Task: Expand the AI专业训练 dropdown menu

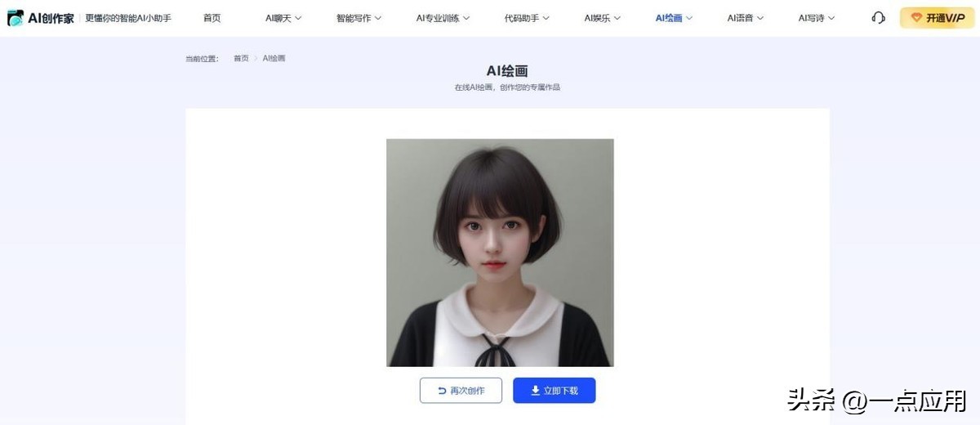Action: pos(443,18)
